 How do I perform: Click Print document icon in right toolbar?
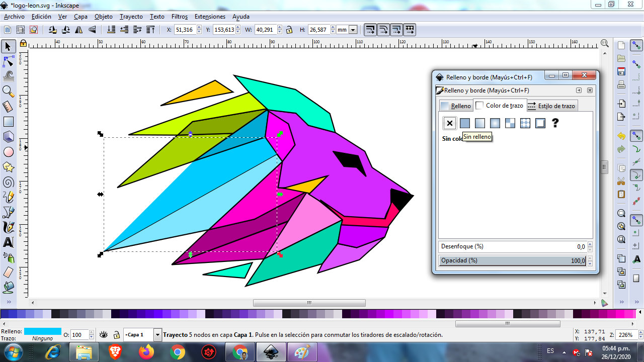coord(621,84)
